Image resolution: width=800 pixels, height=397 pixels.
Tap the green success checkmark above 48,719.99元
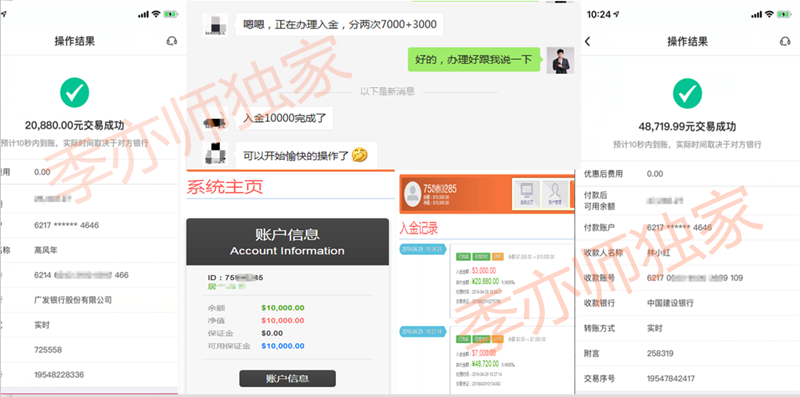tap(687, 93)
